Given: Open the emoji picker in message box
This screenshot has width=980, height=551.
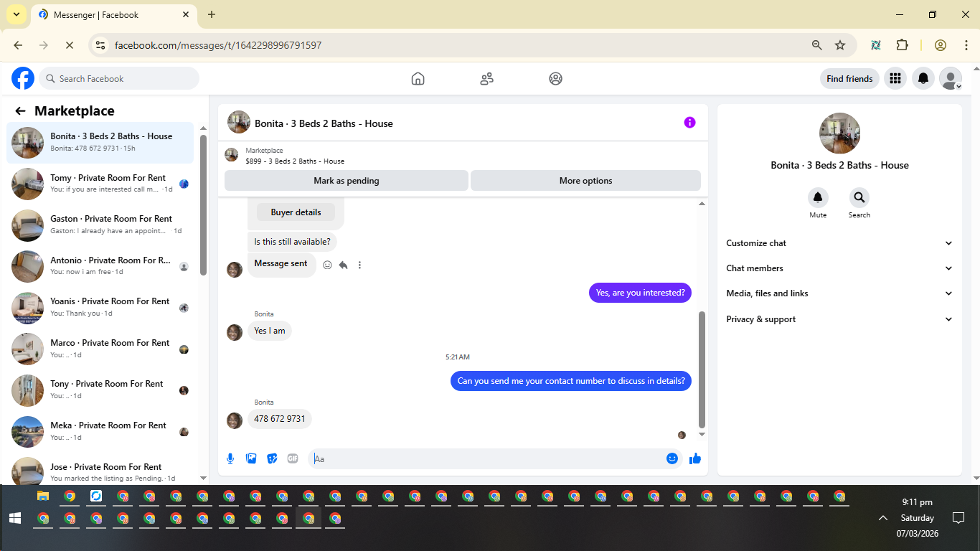Looking at the screenshot, I should coord(672,458).
